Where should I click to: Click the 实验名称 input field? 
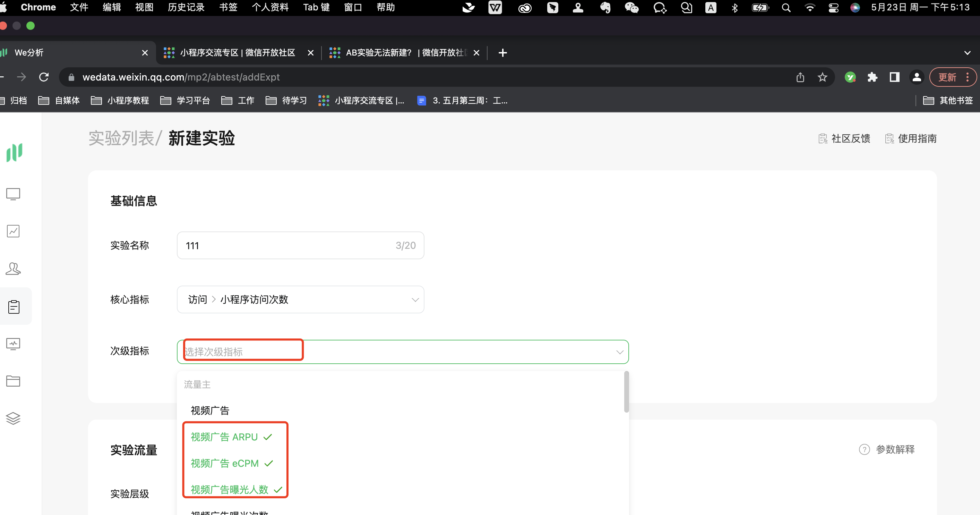pyautogui.click(x=289, y=245)
